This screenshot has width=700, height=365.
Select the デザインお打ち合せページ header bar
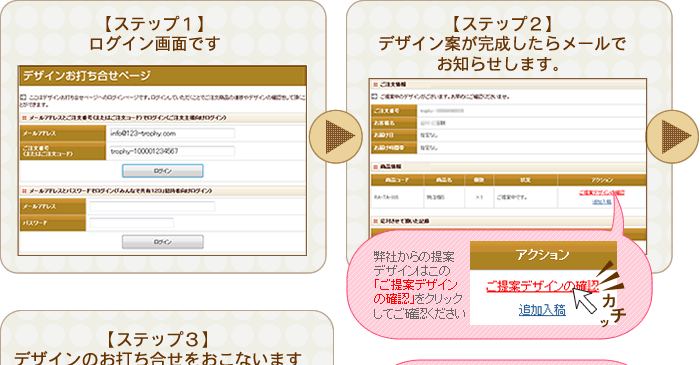pyautogui.click(x=163, y=76)
